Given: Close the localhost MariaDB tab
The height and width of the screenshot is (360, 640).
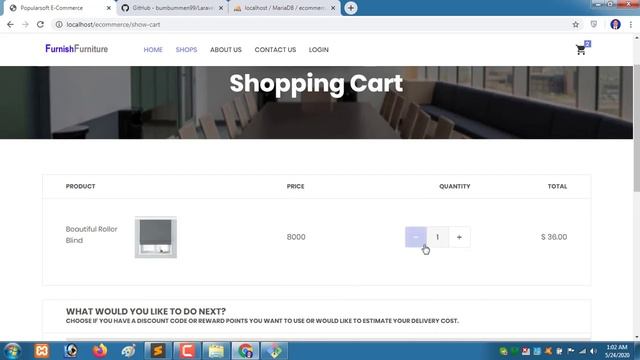Looking at the screenshot, I should [333, 8].
